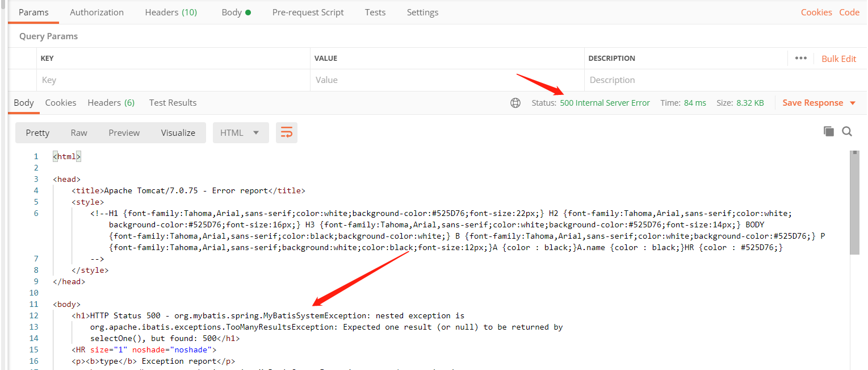Copy the response body via copy icon
868x370 pixels.
(x=828, y=131)
